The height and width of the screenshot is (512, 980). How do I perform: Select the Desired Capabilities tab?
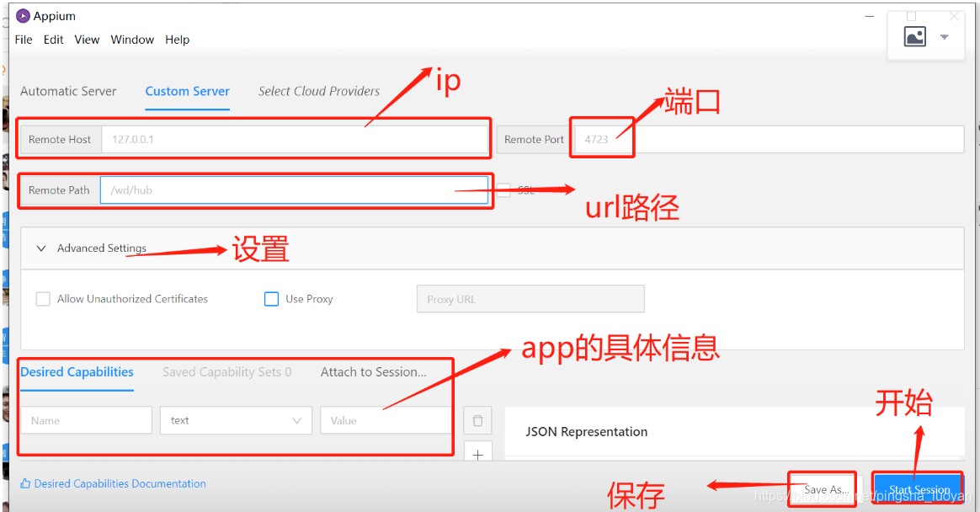pos(77,372)
